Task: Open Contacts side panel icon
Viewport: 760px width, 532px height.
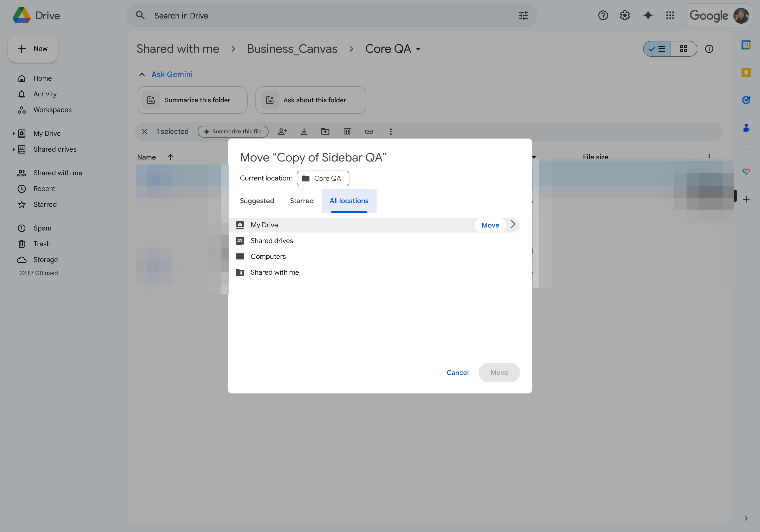Action: click(x=746, y=127)
